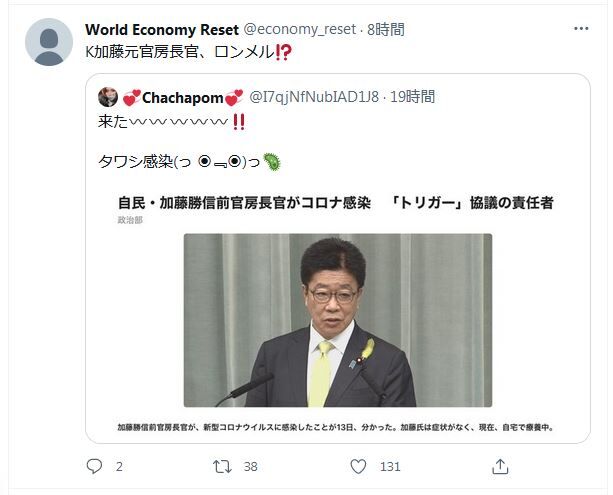The height and width of the screenshot is (495, 613).
Task: Open the @economy_reset handle
Action: coord(300,29)
